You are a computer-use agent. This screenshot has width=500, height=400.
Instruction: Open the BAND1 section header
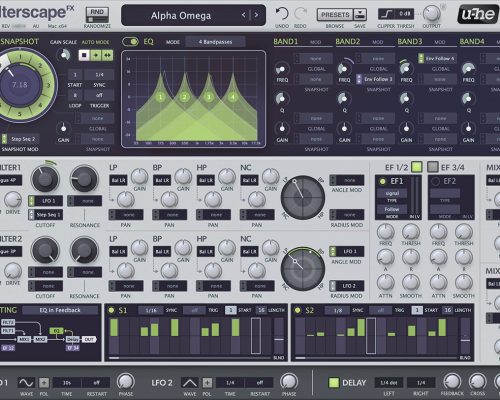[286, 42]
